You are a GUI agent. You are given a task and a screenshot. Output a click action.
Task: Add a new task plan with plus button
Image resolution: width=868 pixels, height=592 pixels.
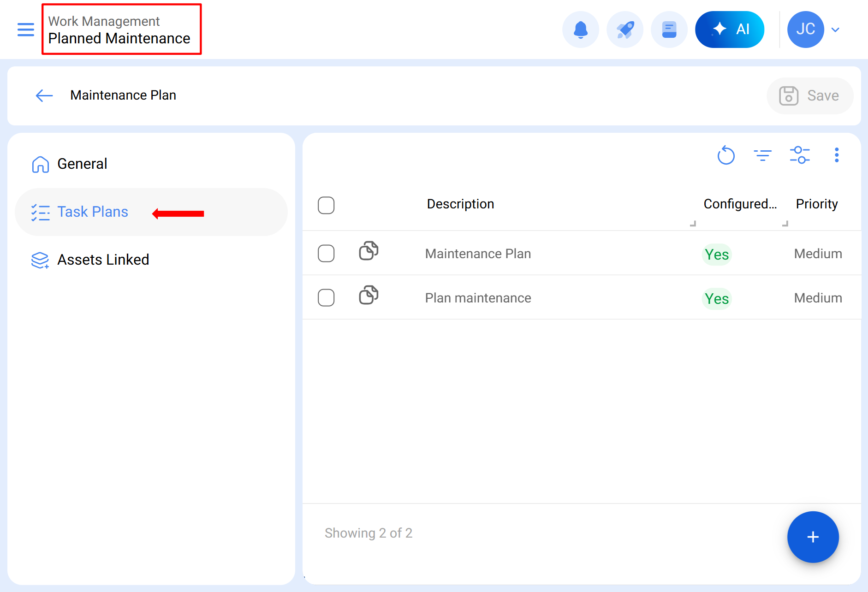click(x=813, y=537)
